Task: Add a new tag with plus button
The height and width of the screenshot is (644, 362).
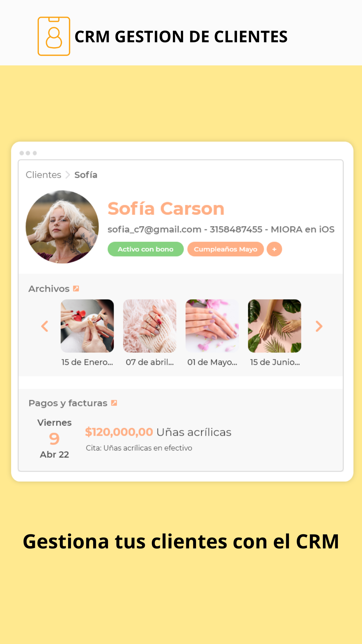Action: tap(274, 249)
